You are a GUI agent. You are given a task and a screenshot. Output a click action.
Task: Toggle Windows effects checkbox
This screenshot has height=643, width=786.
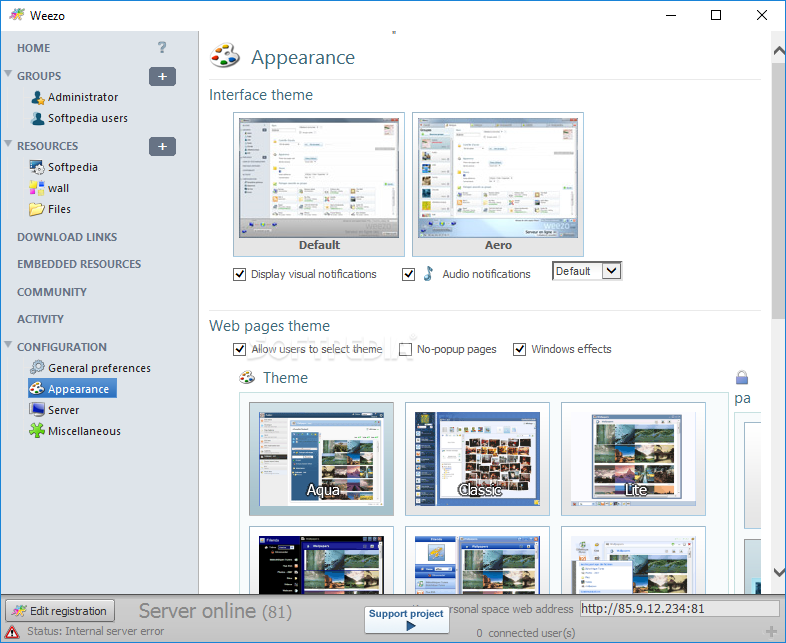(x=519, y=349)
